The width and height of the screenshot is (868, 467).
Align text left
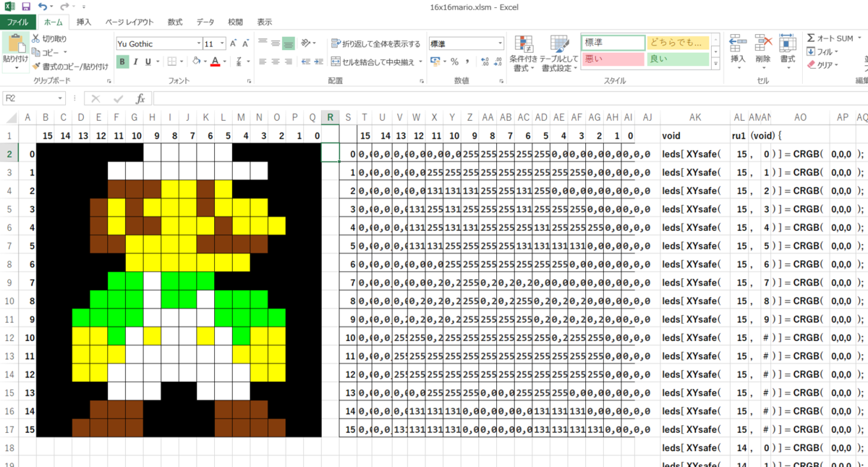pos(263,62)
